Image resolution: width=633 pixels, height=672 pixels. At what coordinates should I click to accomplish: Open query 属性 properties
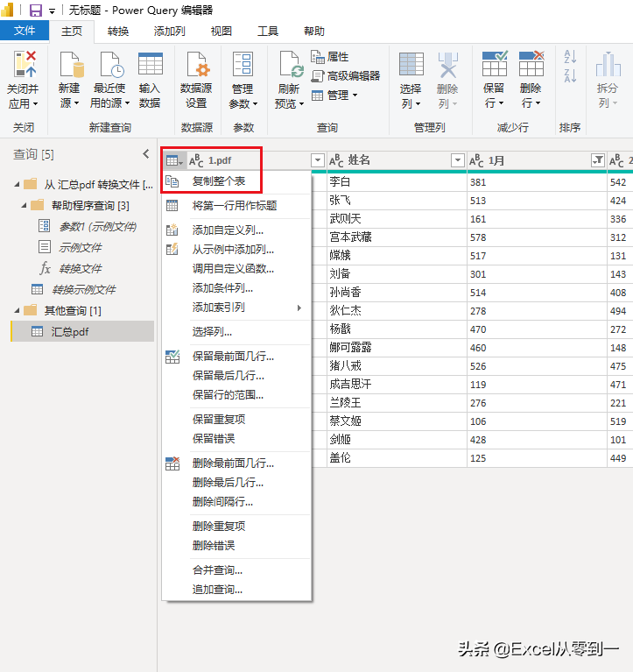point(329,57)
